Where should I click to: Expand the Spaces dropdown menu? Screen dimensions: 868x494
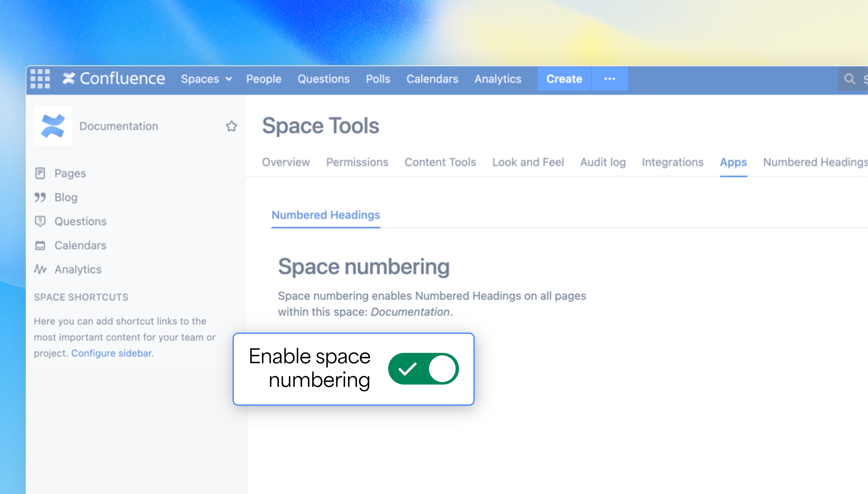206,79
